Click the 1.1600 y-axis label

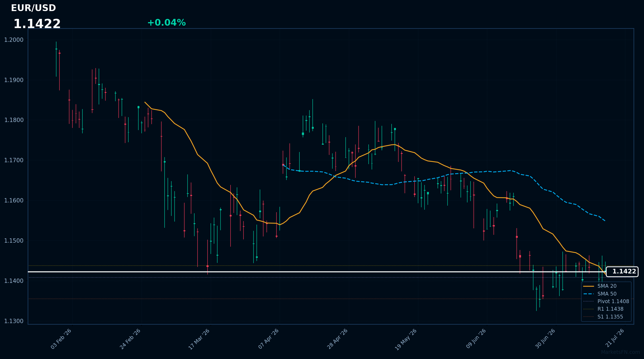pyautogui.click(x=14, y=201)
